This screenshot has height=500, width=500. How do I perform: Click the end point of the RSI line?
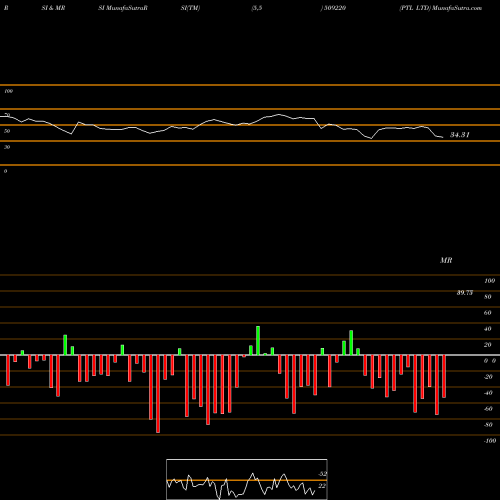(x=443, y=137)
